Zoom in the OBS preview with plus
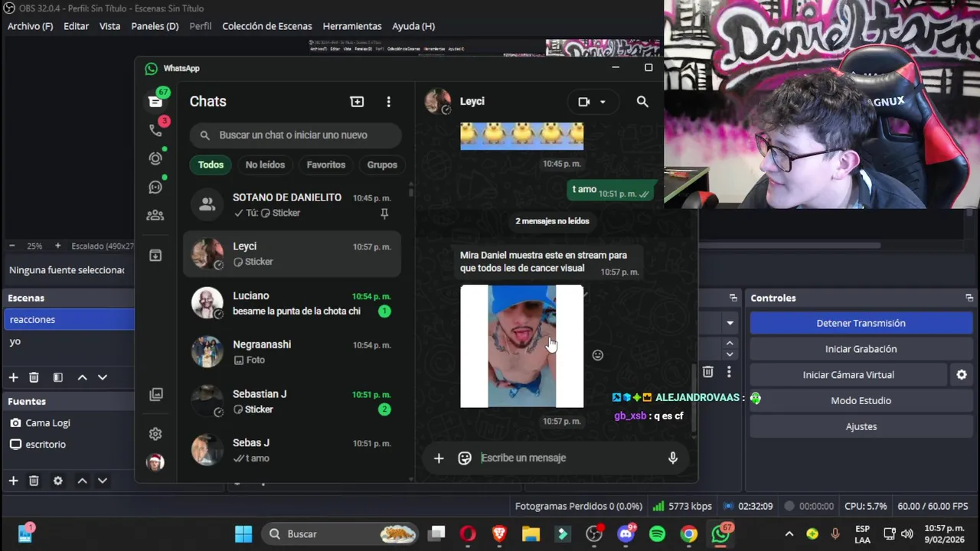This screenshot has width=980, height=551. point(57,246)
